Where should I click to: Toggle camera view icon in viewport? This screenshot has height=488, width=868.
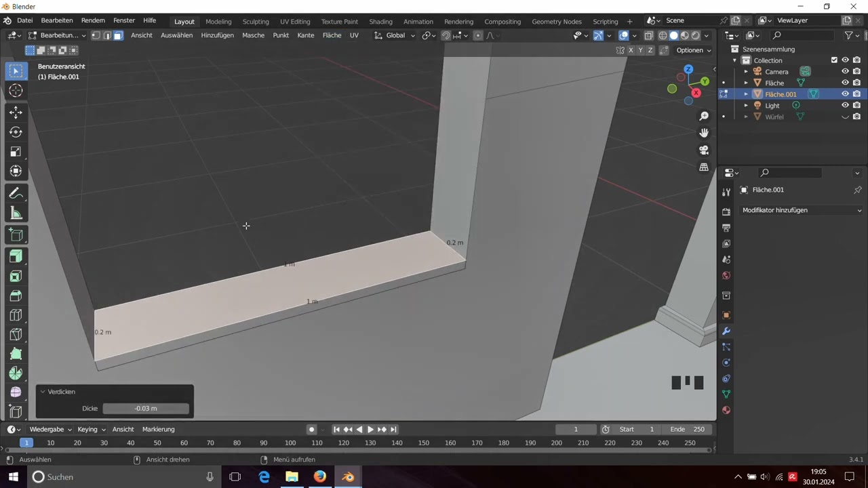pyautogui.click(x=704, y=150)
